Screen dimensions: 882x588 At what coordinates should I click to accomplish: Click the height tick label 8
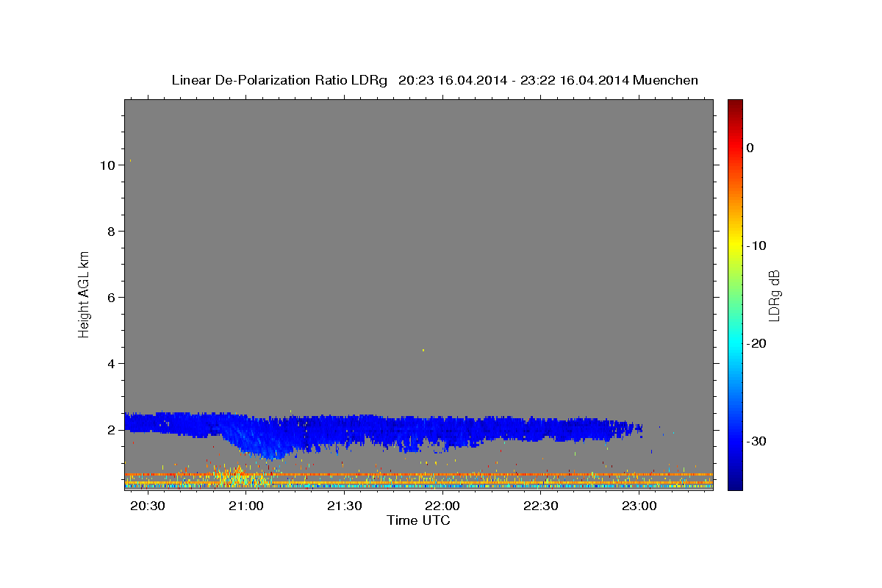pos(110,232)
